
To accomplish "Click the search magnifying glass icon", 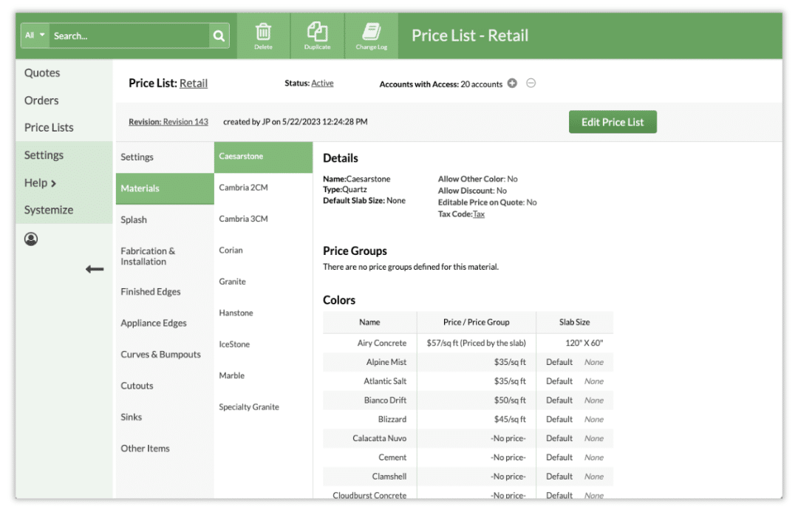I will (219, 35).
